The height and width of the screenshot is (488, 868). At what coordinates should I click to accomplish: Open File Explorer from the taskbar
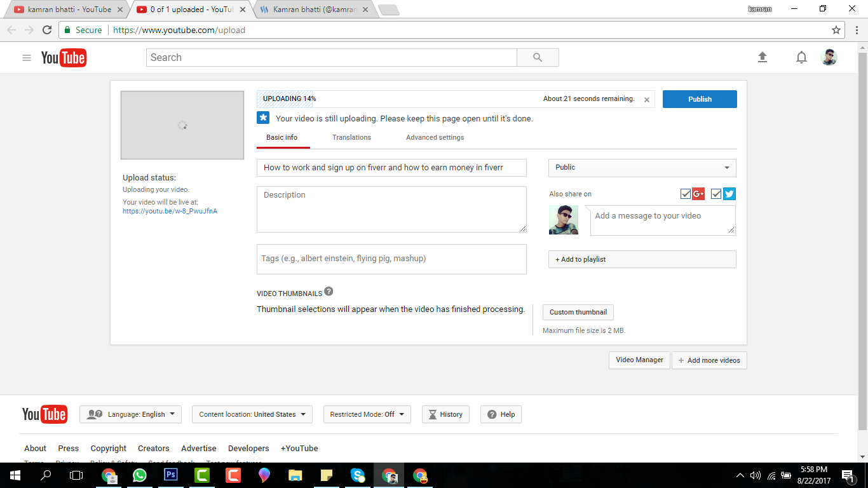pos(295,475)
